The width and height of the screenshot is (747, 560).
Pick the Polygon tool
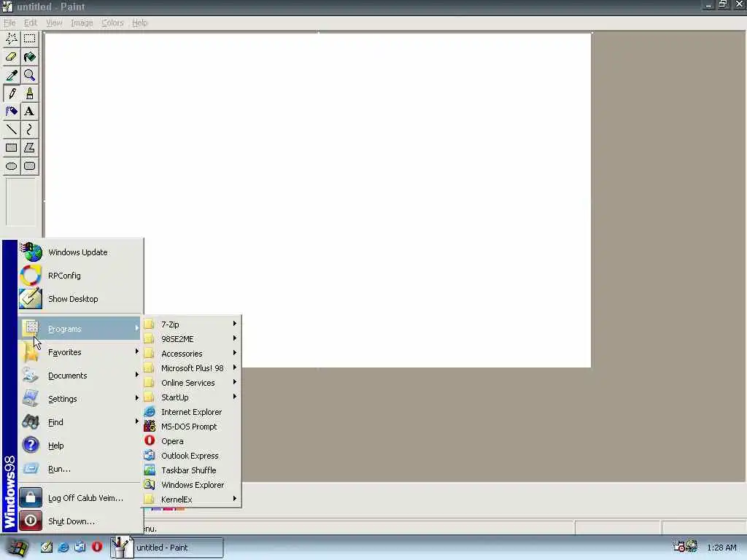click(x=29, y=147)
